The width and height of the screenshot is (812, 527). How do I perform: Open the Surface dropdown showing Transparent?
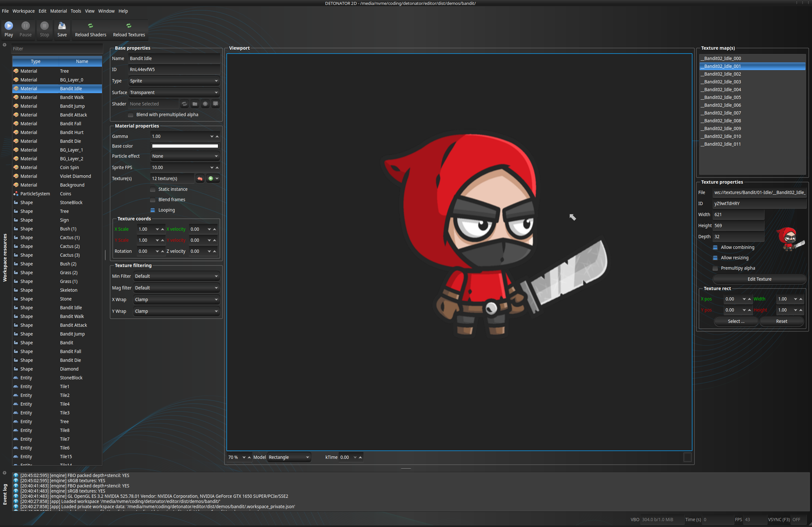(x=174, y=92)
